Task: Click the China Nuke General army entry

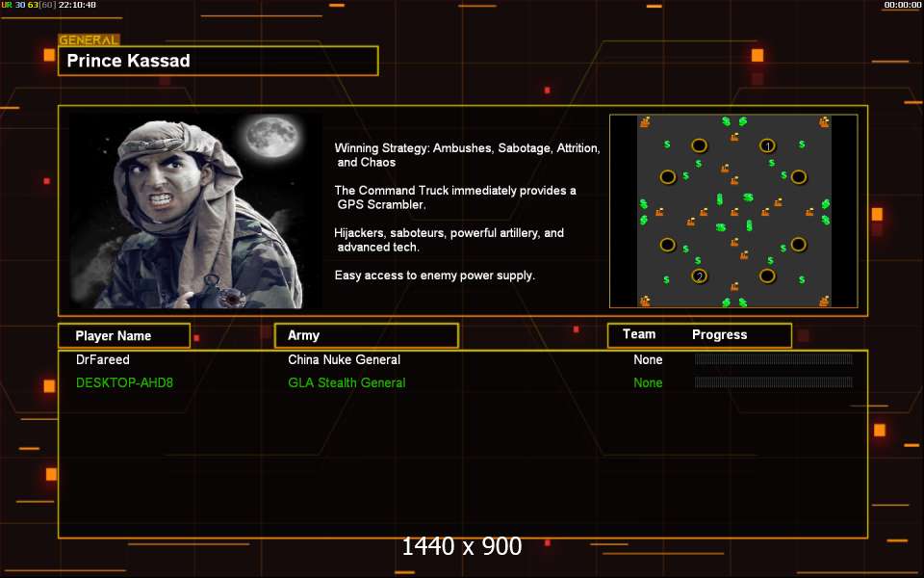Action: click(x=345, y=359)
